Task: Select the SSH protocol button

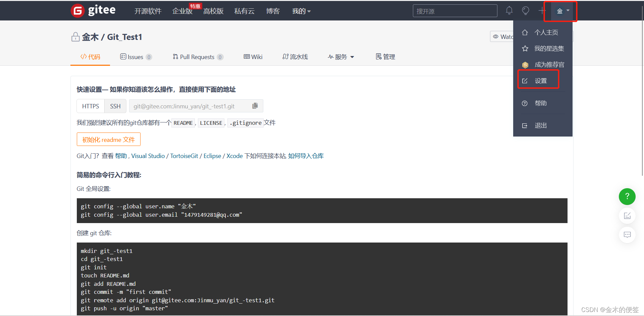Action: tap(115, 106)
